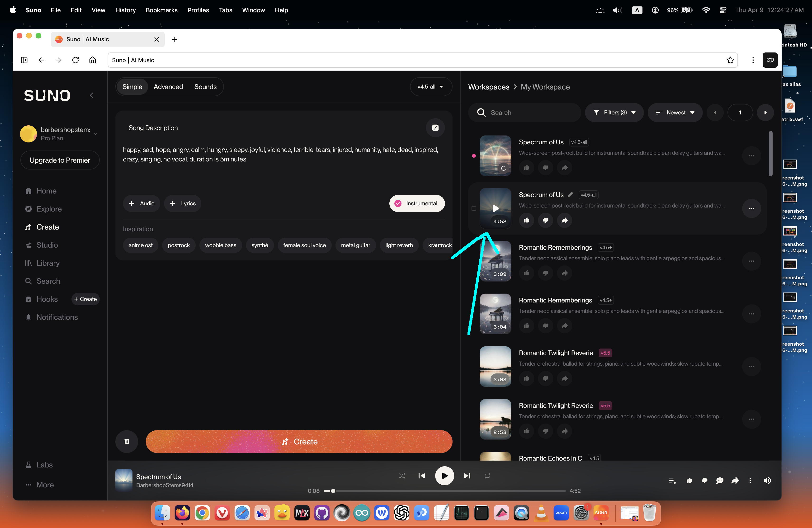Tick the selection checkbox beside Spectrum of Us
The height and width of the screenshot is (528, 812).
coord(474,208)
